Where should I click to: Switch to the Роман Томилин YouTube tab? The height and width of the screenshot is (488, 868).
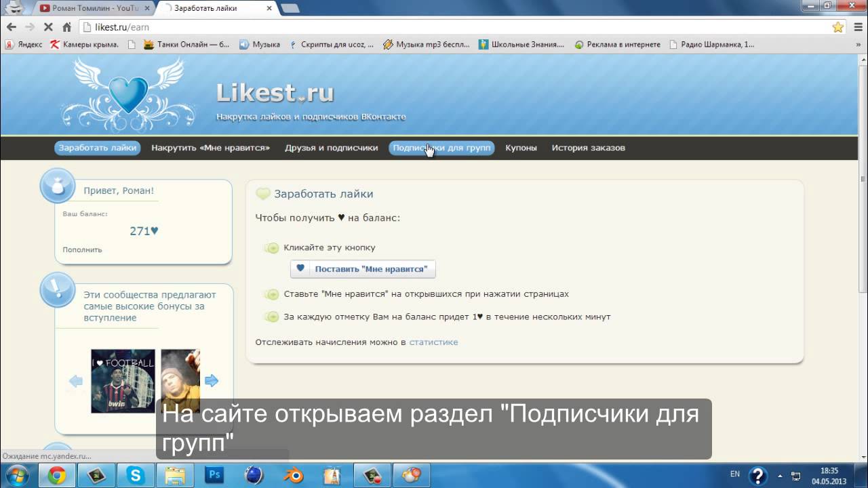[94, 8]
